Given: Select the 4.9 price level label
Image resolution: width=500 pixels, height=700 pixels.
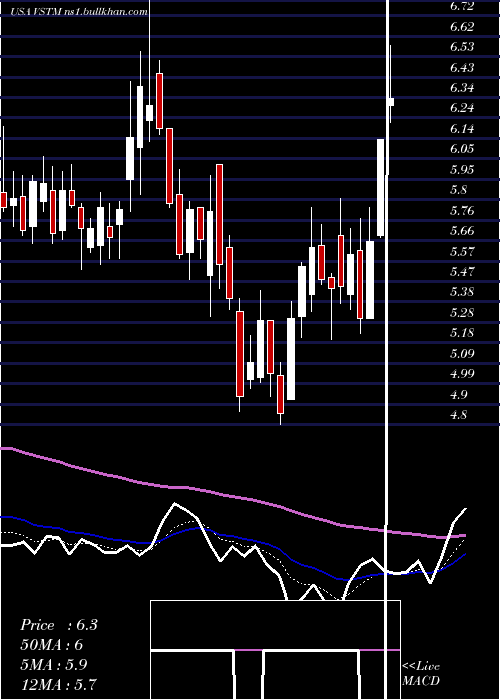Looking at the screenshot, I should point(459,395).
